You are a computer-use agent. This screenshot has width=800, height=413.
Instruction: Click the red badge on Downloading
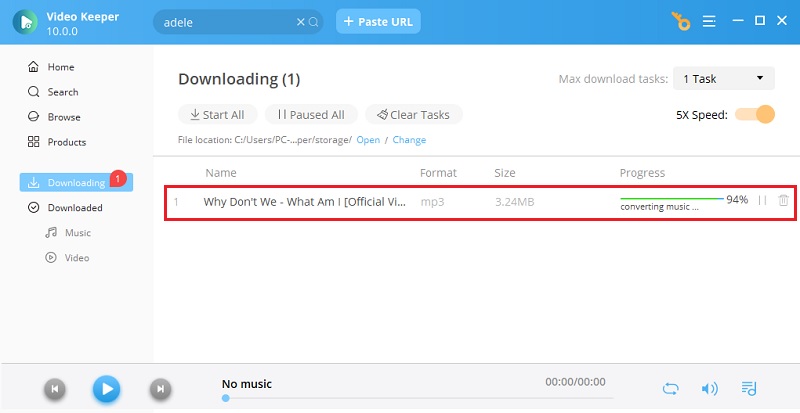tap(118, 178)
